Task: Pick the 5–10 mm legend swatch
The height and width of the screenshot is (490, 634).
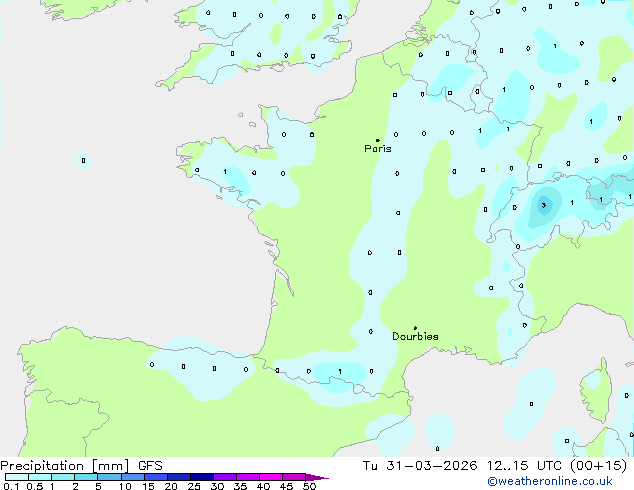Action: pyautogui.click(x=109, y=477)
